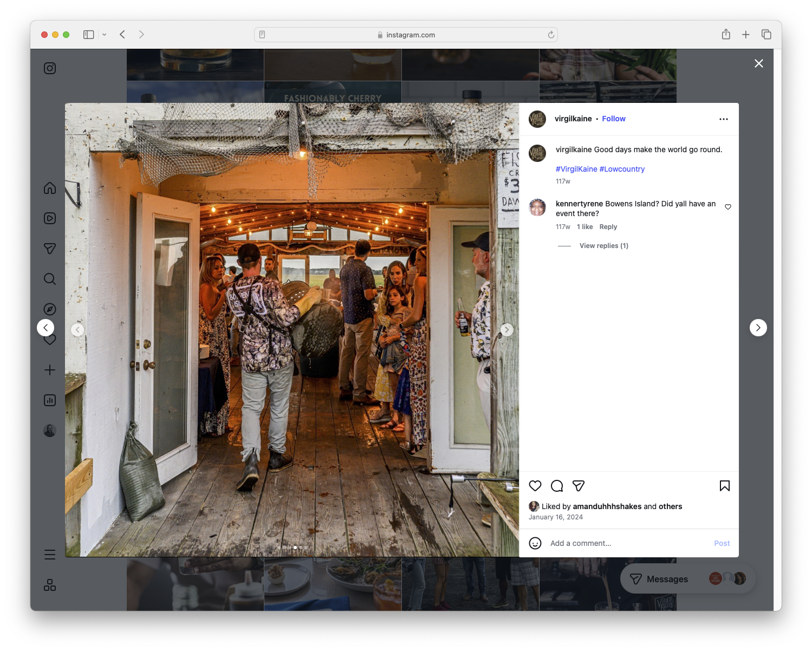This screenshot has height=651, width=812.
Task: View 'others' who liked the post
Action: [x=671, y=506]
